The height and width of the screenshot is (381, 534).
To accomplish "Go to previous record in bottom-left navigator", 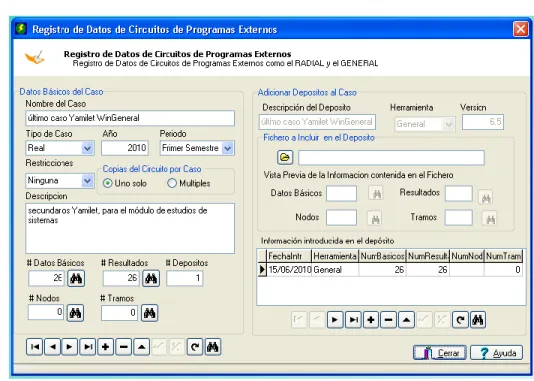I will 52,347.
